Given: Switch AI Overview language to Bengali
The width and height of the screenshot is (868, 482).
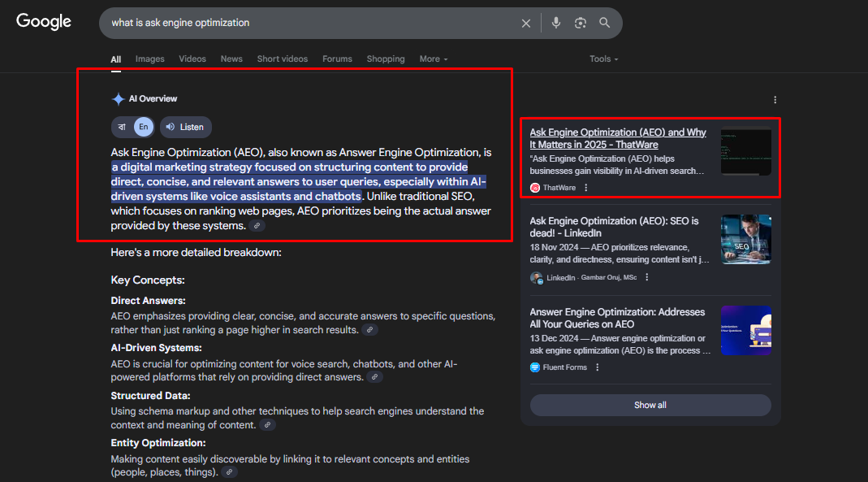Looking at the screenshot, I should (122, 127).
